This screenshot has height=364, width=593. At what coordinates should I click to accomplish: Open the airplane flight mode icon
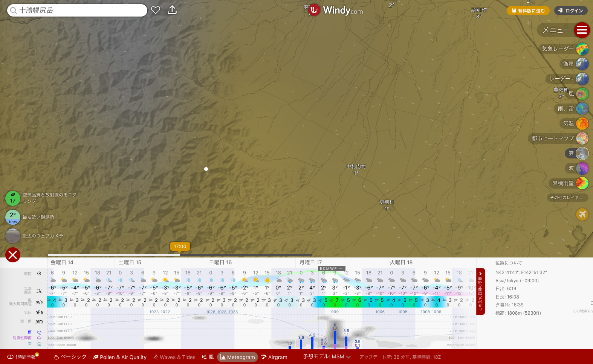[x=582, y=214]
